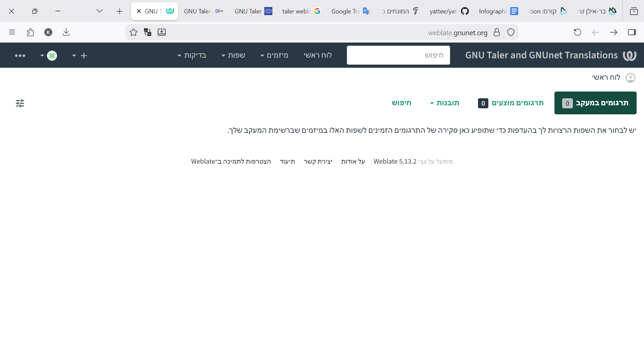This screenshot has height=338, width=644.
Task: Click the three-dots more menu in navbar
Action: click(20, 56)
